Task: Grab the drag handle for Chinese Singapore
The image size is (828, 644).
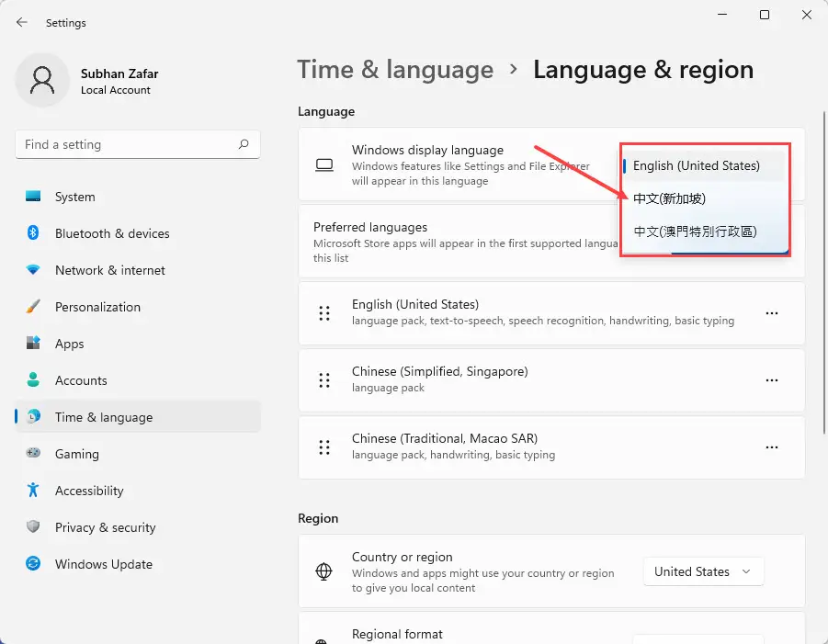Action: coord(324,380)
